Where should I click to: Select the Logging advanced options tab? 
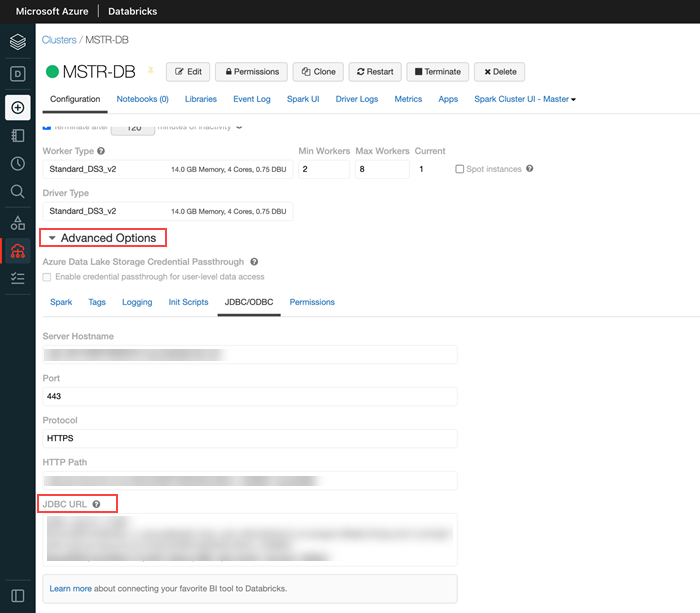137,302
